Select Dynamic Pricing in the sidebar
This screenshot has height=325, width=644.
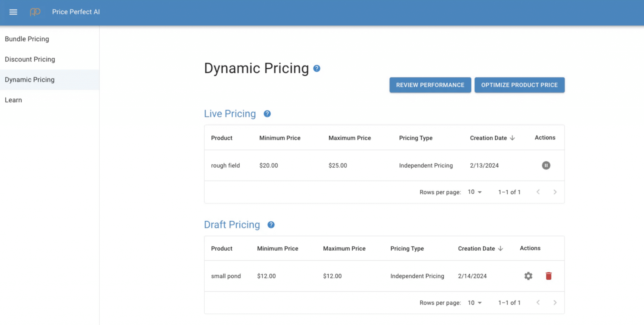[50, 80]
